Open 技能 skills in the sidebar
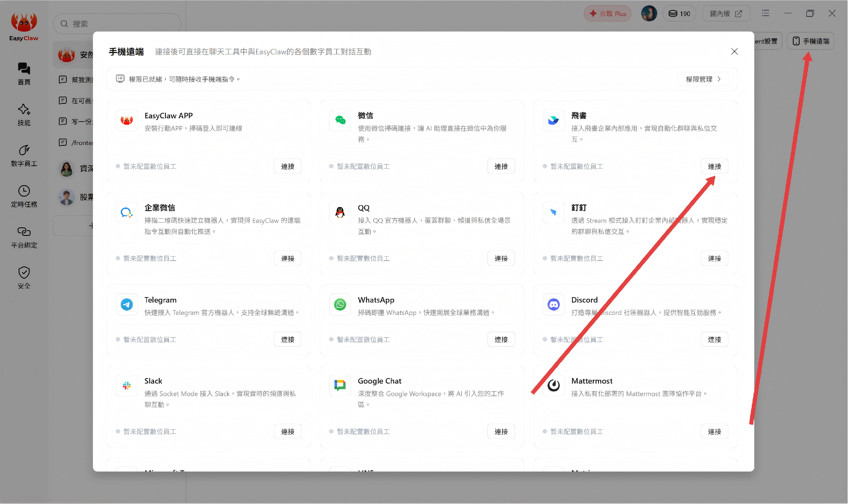 (24, 115)
